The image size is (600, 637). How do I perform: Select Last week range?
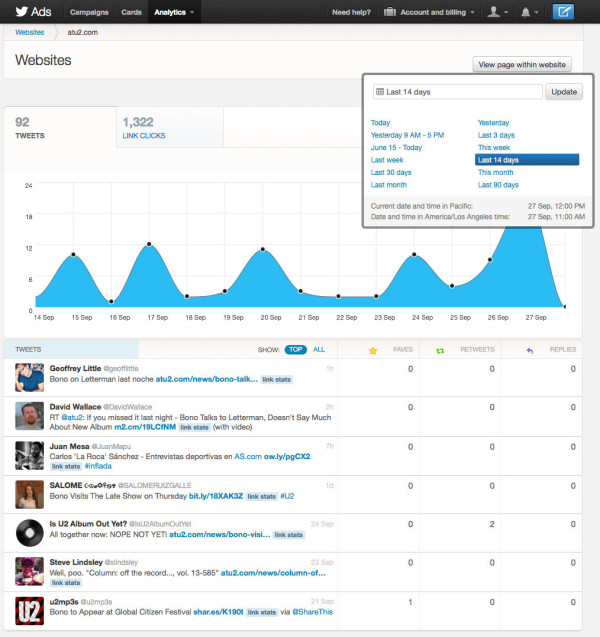pos(387,160)
